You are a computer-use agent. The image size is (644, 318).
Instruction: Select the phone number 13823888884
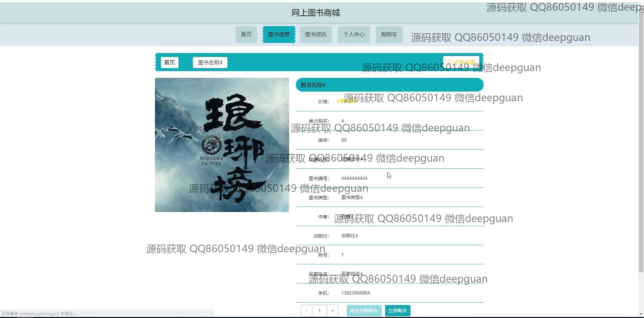(356, 293)
